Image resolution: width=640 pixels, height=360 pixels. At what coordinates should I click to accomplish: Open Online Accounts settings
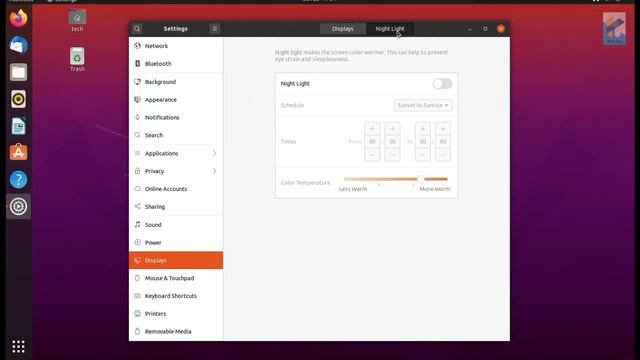176,189
